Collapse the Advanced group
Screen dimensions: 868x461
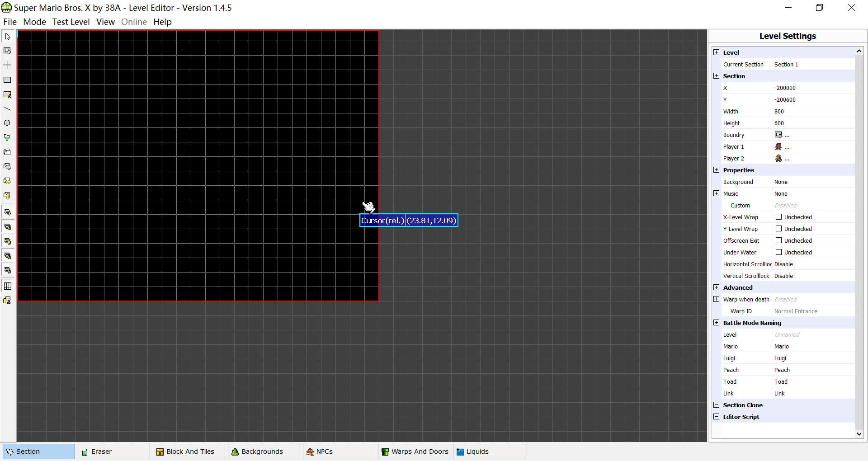717,287
